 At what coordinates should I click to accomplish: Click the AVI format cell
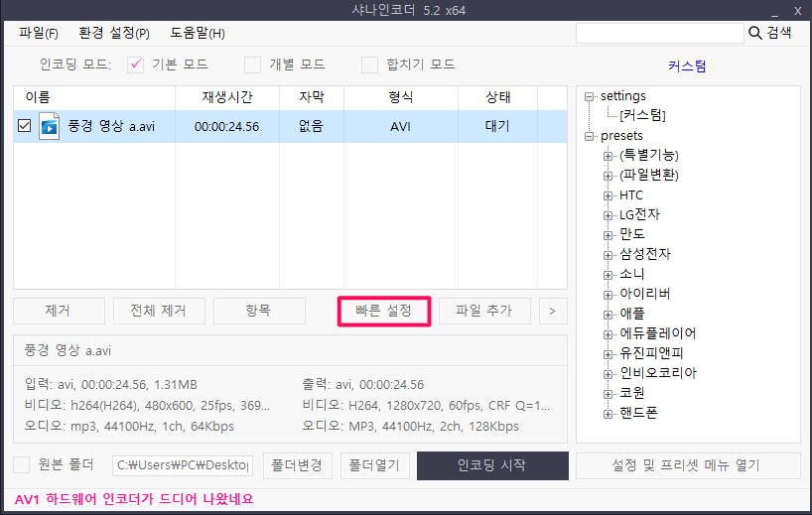pyautogui.click(x=400, y=127)
